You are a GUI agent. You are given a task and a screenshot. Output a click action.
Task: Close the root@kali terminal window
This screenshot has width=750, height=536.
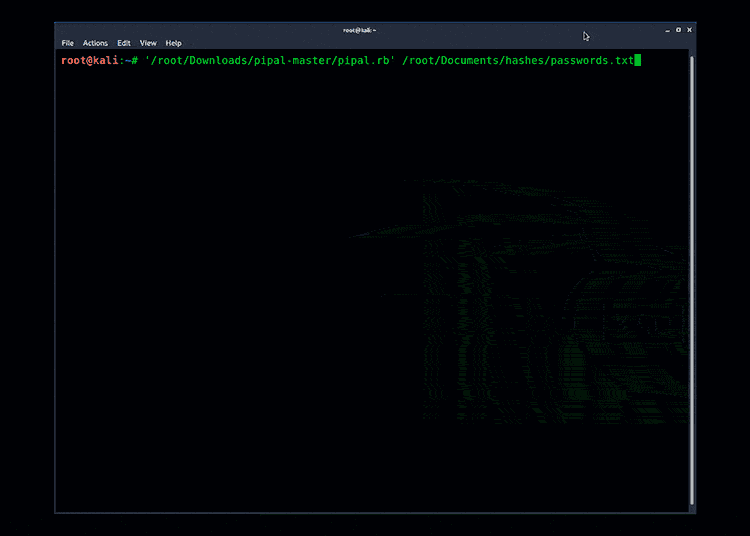pos(689,30)
